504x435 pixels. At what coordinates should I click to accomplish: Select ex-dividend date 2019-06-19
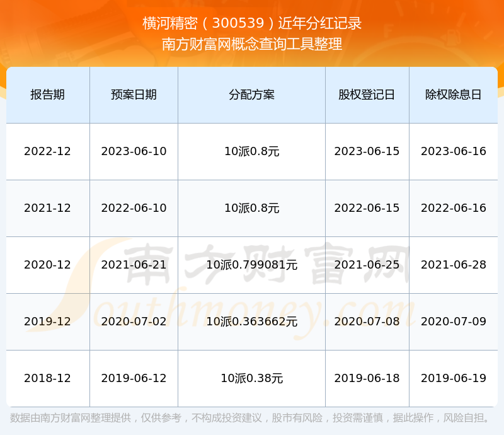pyautogui.click(x=453, y=378)
